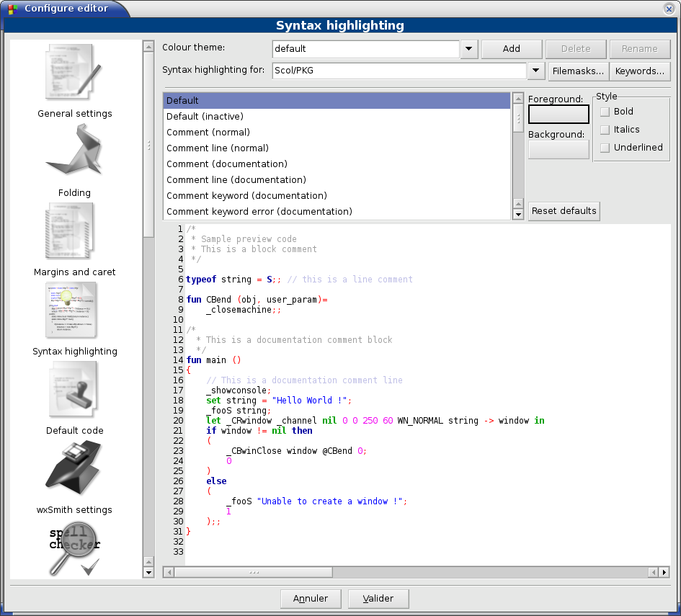The image size is (681, 616).
Task: Open the General settings page icon
Action: click(74, 73)
